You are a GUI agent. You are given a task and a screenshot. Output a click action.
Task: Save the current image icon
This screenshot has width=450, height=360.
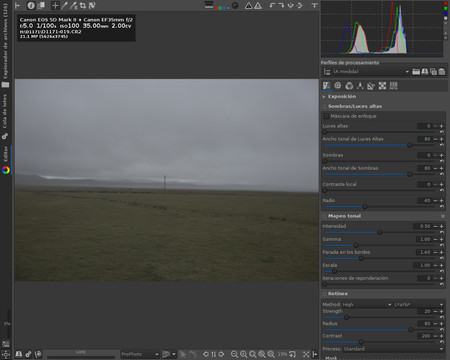19,354
